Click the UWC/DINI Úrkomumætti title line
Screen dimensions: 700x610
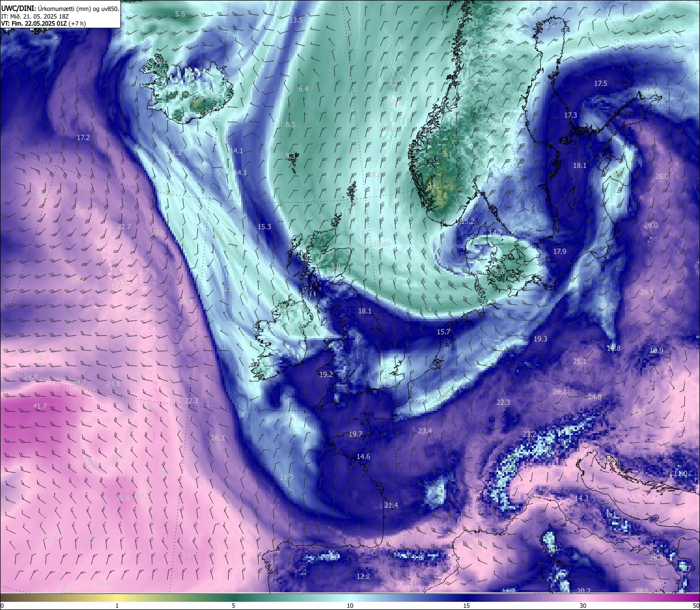[x=60, y=8]
